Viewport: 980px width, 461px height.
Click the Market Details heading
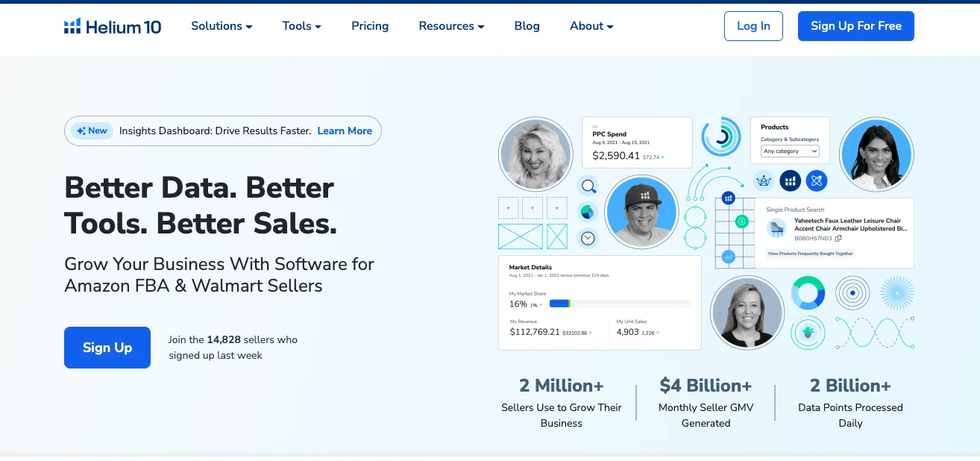530,267
